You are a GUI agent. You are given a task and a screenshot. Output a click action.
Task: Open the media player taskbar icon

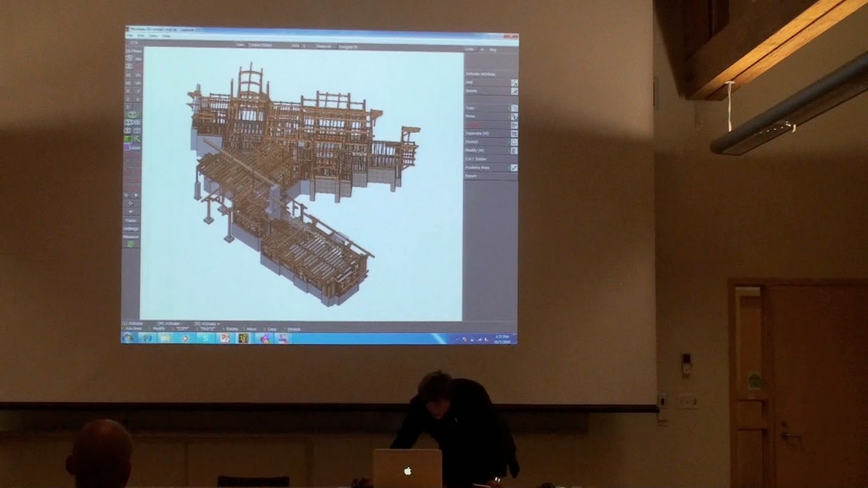click(185, 338)
